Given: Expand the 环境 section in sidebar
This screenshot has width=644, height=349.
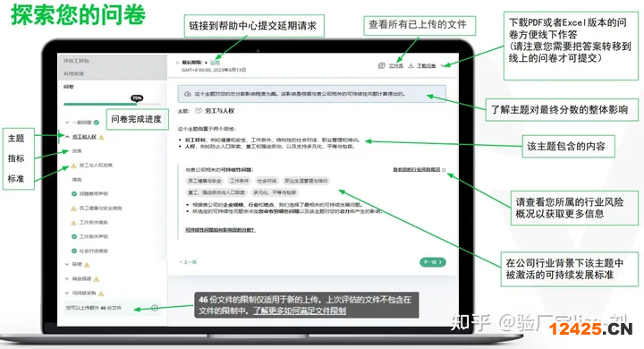Looking at the screenshot, I should point(67,264).
